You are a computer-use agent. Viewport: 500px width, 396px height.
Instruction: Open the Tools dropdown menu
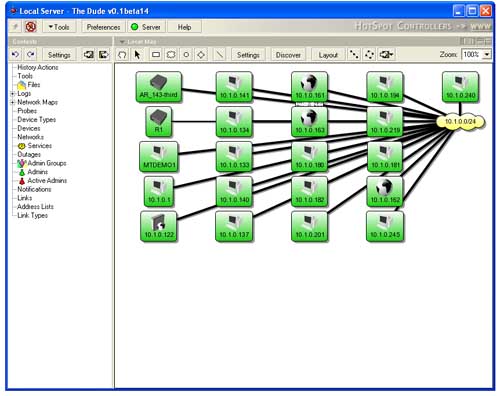coord(59,27)
